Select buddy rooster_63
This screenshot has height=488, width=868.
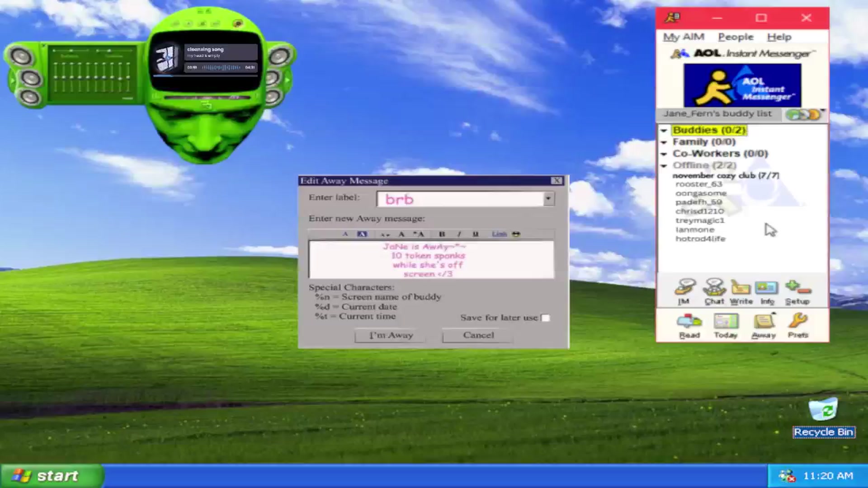(699, 184)
